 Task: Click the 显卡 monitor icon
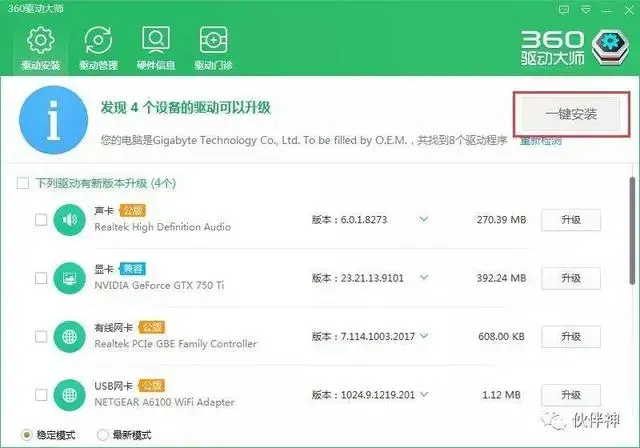coord(69,278)
